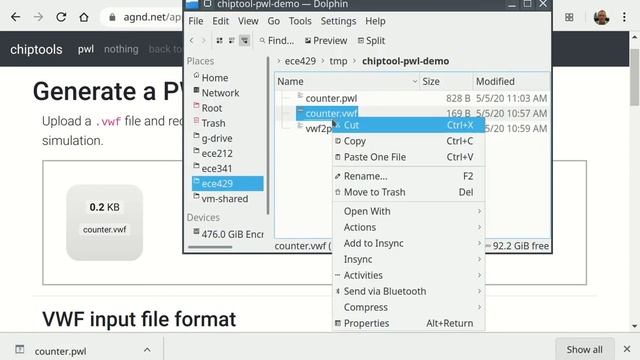Image resolution: width=640 pixels, height=360 pixels.
Task: Click the browser forward arrow
Action: click(x=38, y=17)
